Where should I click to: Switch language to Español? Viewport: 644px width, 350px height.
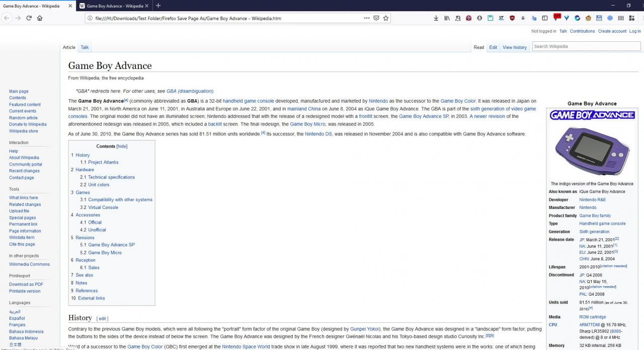[17, 318]
